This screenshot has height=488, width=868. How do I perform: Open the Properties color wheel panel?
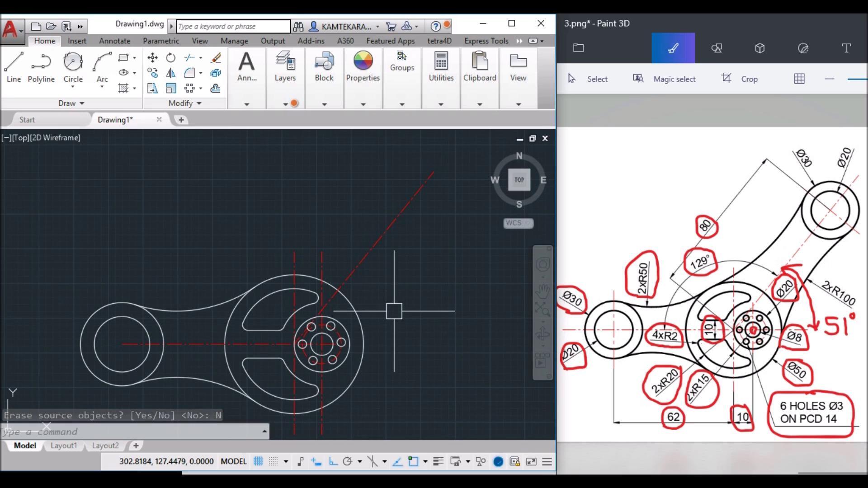click(363, 67)
